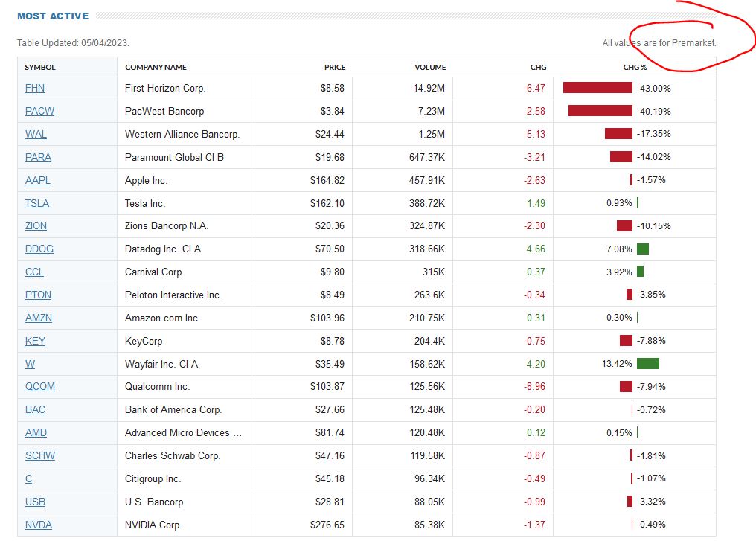Screen dimensions: 756x541
Task: Click the green 13.42% bar for Wayfair
Action: coord(647,364)
